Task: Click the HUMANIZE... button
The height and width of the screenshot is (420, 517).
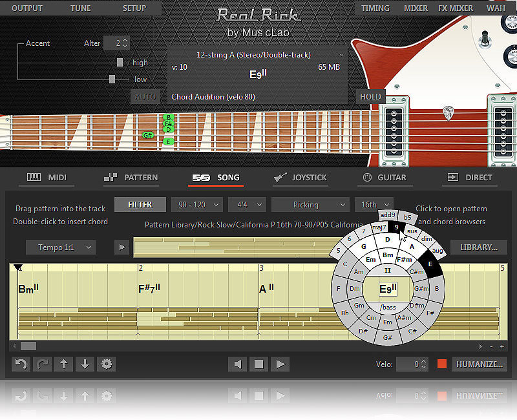Action: point(479,364)
